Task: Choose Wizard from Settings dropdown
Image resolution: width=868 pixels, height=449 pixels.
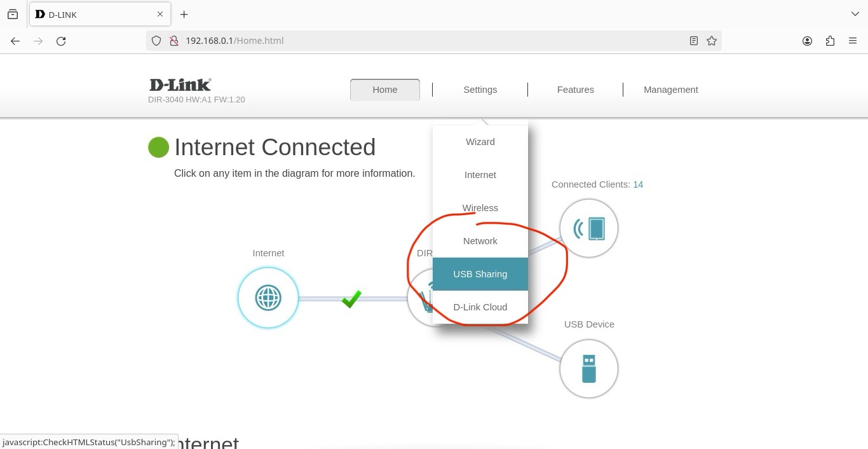Action: coord(480,142)
